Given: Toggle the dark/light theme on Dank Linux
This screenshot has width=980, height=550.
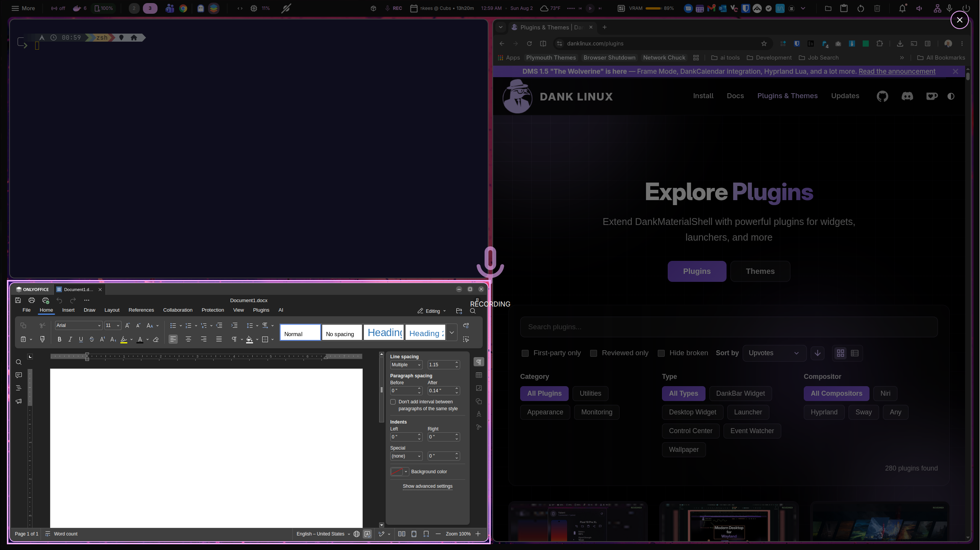Looking at the screenshot, I should coord(951,96).
